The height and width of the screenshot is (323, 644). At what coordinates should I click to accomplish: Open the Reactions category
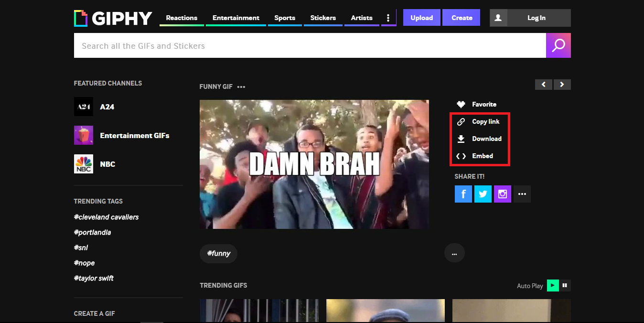(181, 17)
